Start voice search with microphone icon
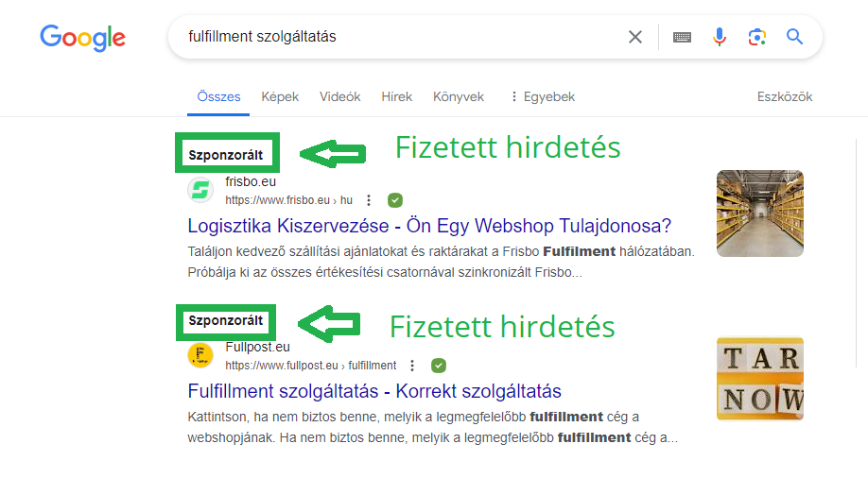The width and height of the screenshot is (868, 478). (x=720, y=37)
